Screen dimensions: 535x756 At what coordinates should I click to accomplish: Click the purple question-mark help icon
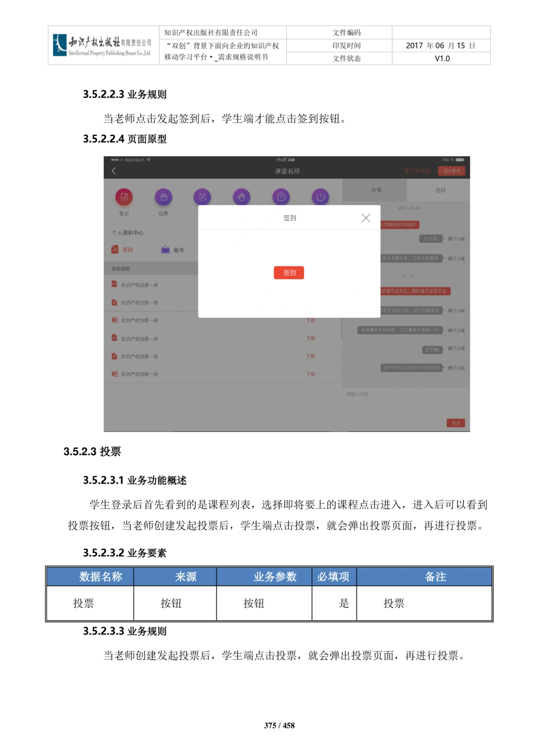pos(280,197)
